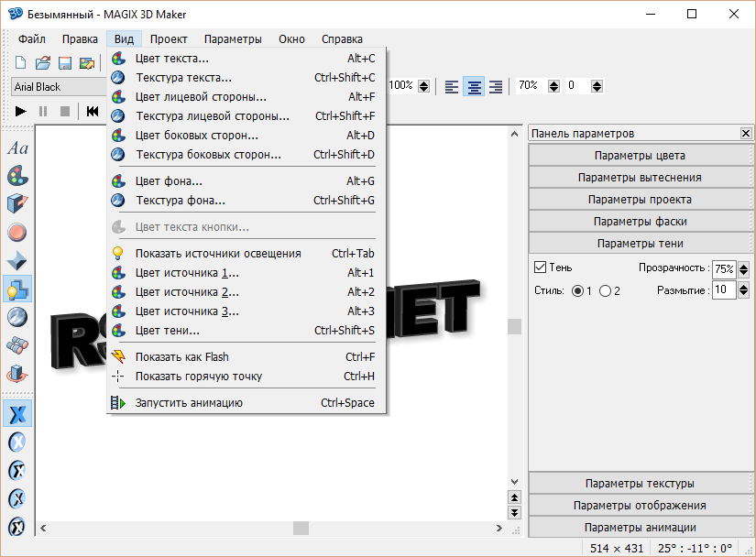Choose Показать горячую точку entry
The width and height of the screenshot is (756, 557).
tap(246, 377)
